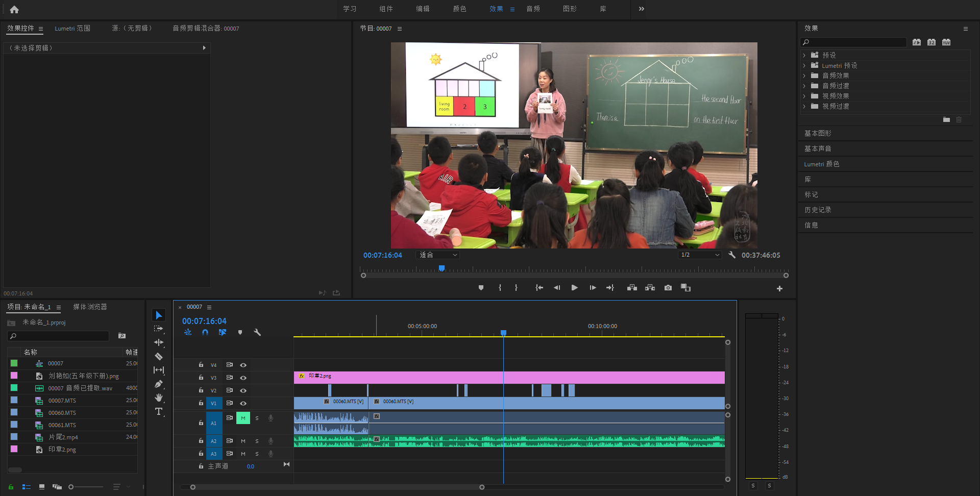Select the Razor tool in the toolbar
The image size is (980, 496).
(159, 356)
